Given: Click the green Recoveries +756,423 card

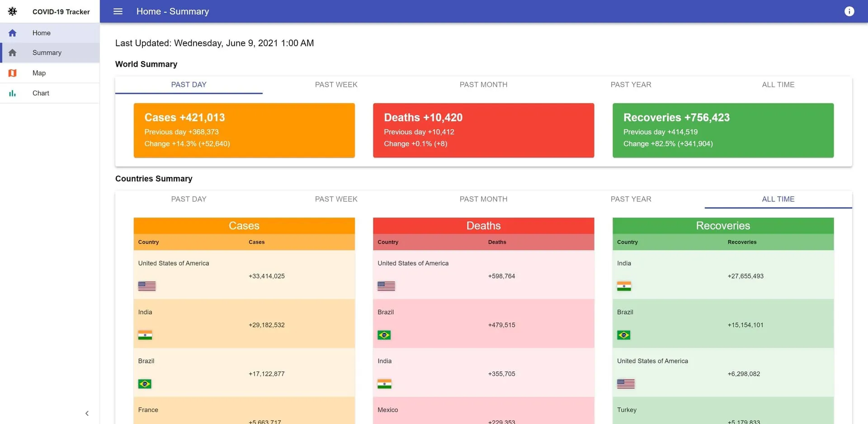Looking at the screenshot, I should point(723,130).
